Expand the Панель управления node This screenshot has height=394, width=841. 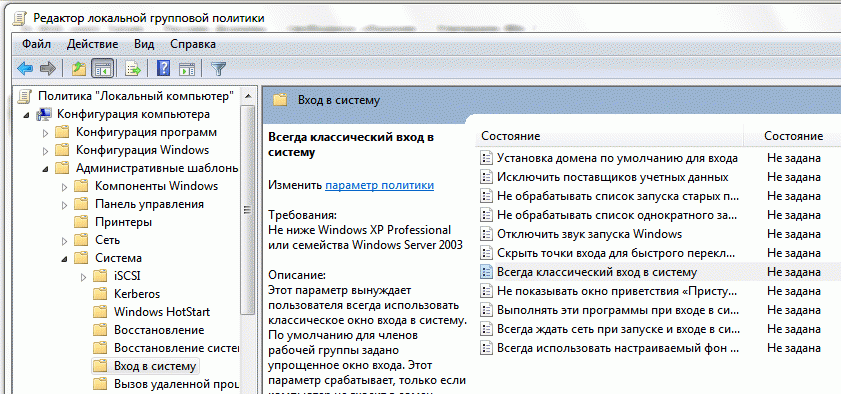(64, 205)
